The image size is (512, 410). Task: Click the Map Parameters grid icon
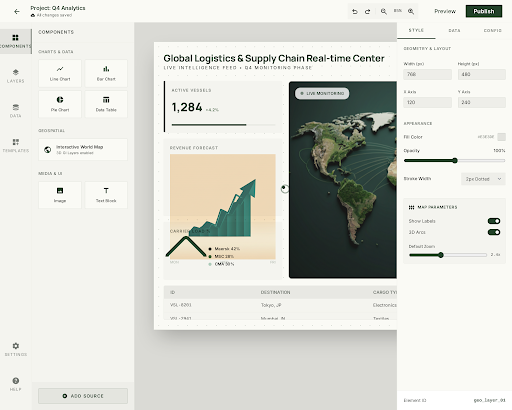tap(411, 207)
